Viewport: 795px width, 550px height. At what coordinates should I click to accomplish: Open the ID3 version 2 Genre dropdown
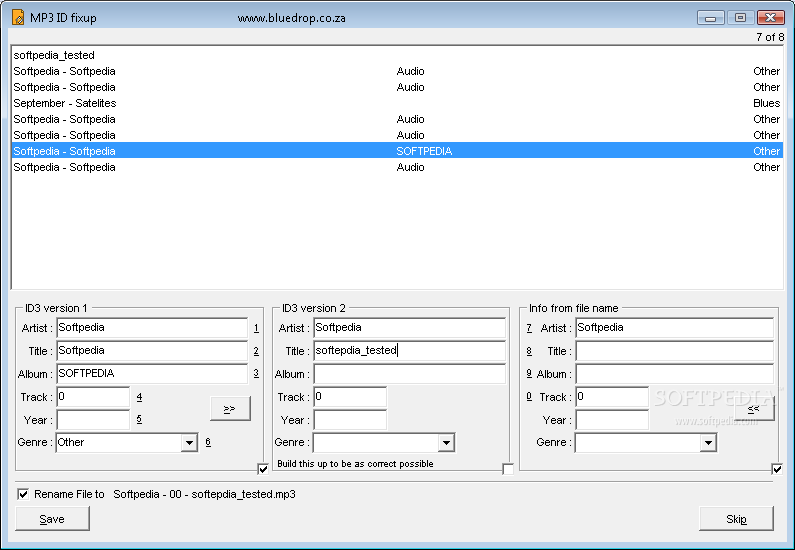coord(446,443)
